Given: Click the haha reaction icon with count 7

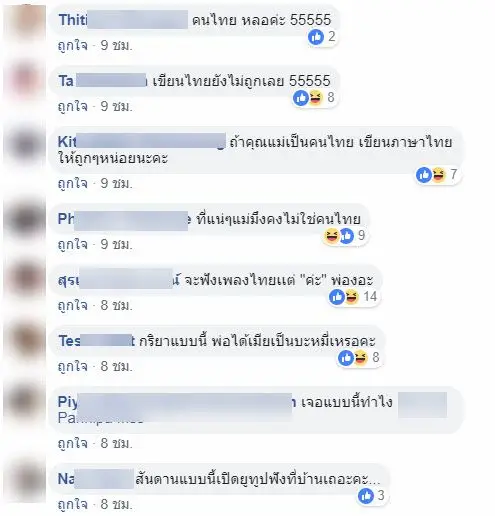Looking at the screenshot, I should (x=439, y=175).
